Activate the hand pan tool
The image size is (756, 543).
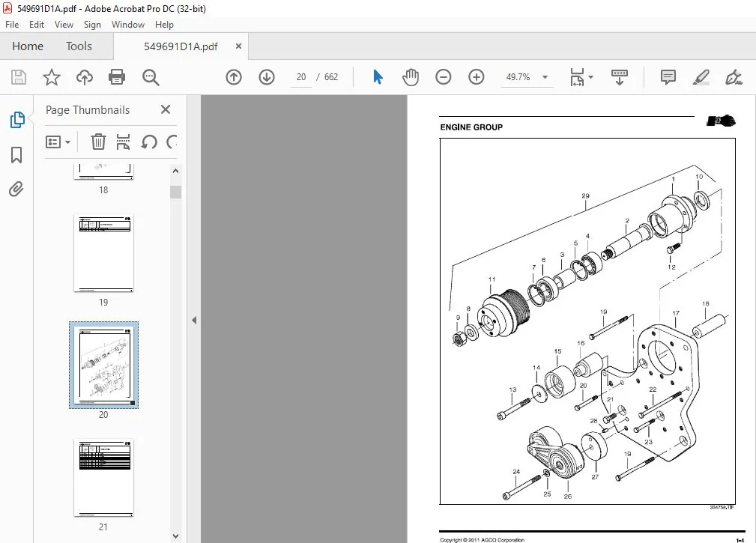pos(411,77)
